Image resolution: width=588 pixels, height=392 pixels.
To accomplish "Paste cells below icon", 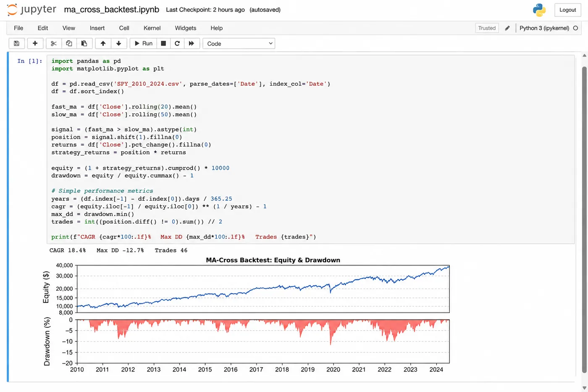I will coord(84,43).
